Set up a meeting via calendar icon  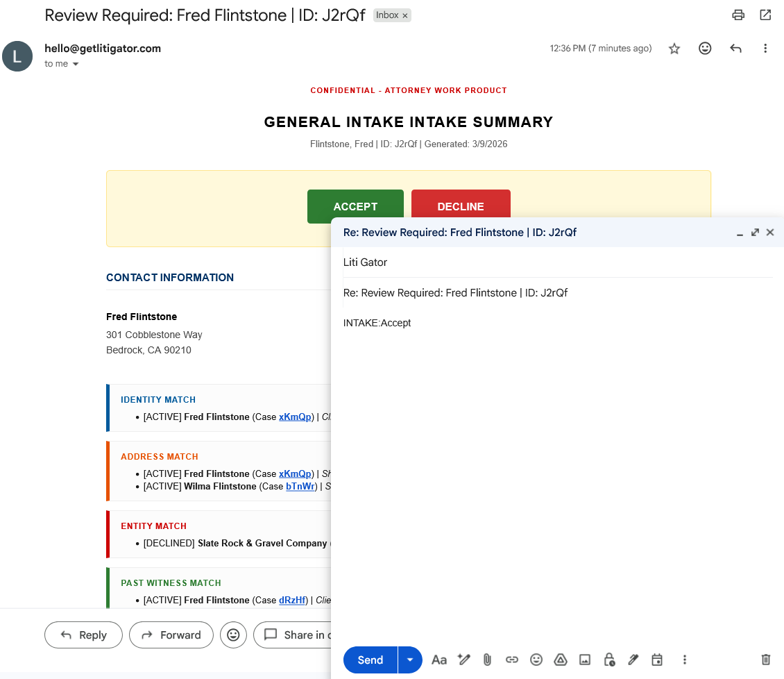(x=656, y=660)
